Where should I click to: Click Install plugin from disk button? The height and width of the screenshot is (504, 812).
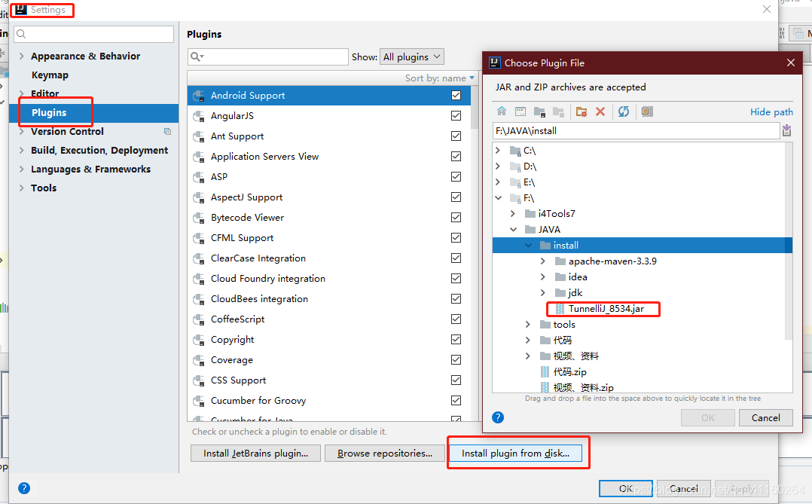click(x=515, y=454)
